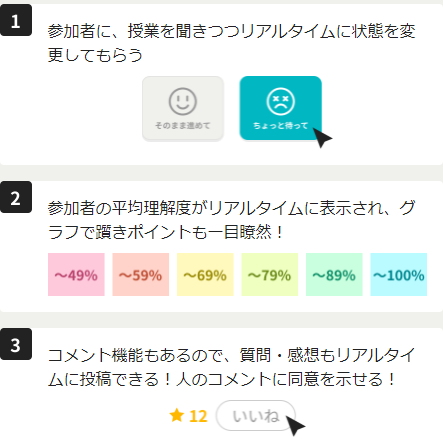
Task: Click the number 2 step badge
Action: point(16,197)
